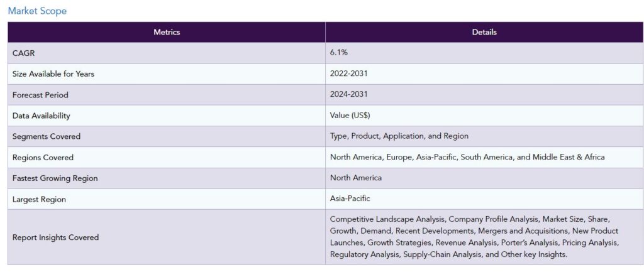
Task: Select the Size Available for Years label
Action: click(53, 74)
